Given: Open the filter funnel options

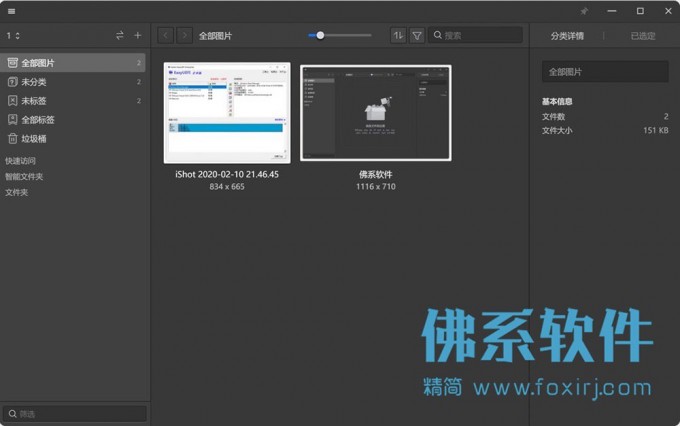Looking at the screenshot, I should (417, 36).
